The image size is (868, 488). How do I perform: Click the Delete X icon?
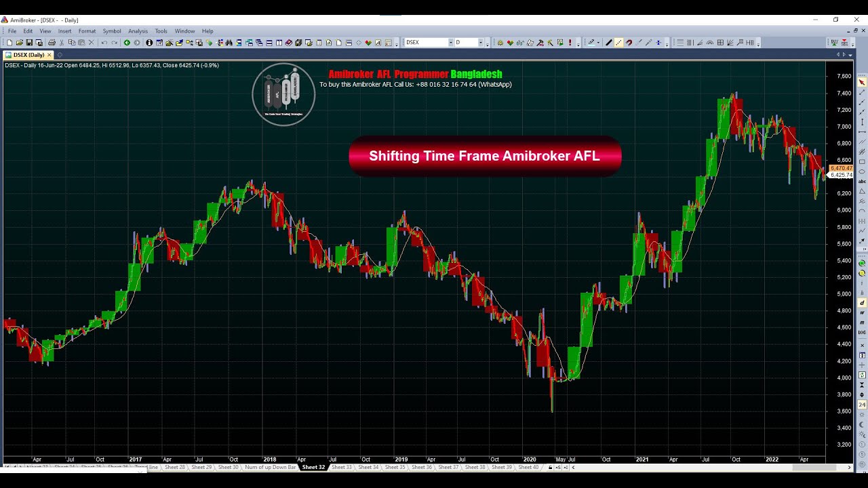coord(92,43)
